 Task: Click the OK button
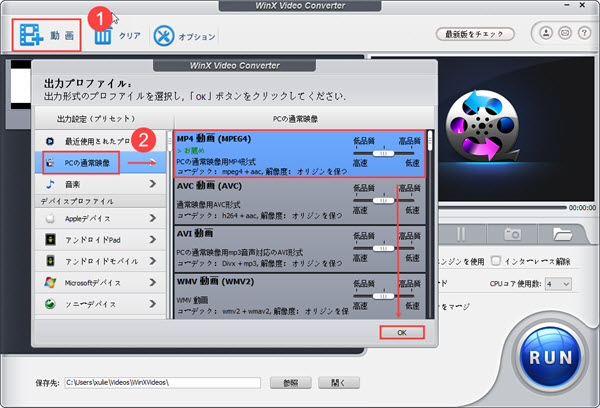[402, 332]
